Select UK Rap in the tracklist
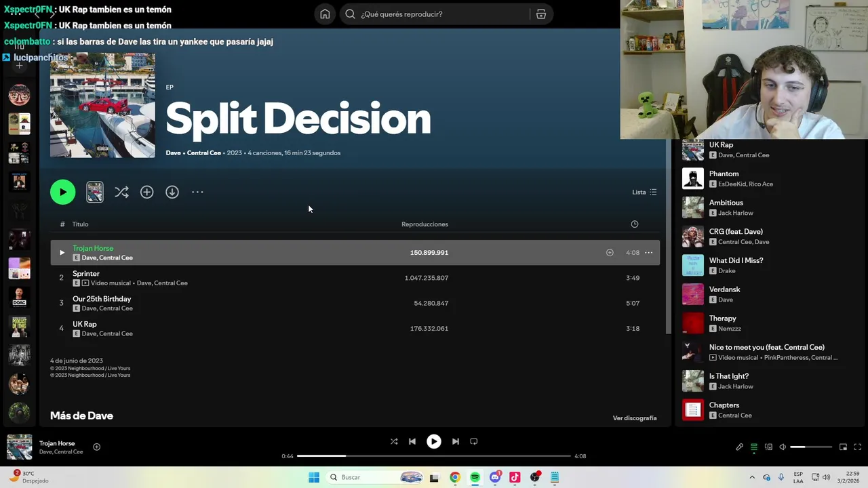The image size is (868, 488). tap(85, 324)
